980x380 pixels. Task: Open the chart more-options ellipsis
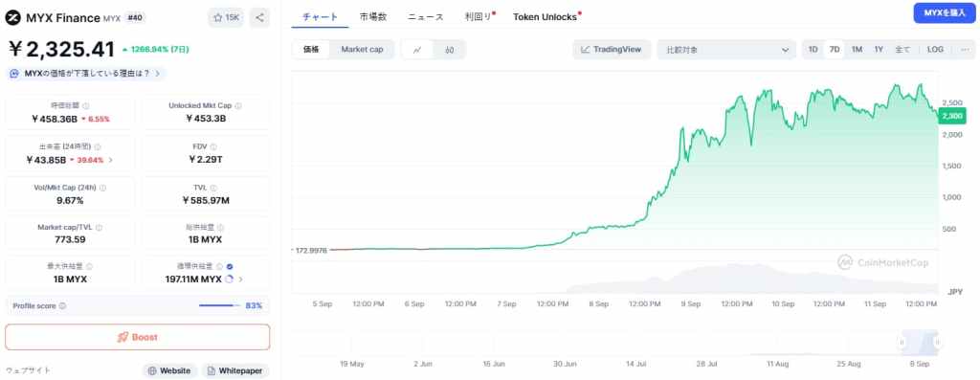click(965, 50)
